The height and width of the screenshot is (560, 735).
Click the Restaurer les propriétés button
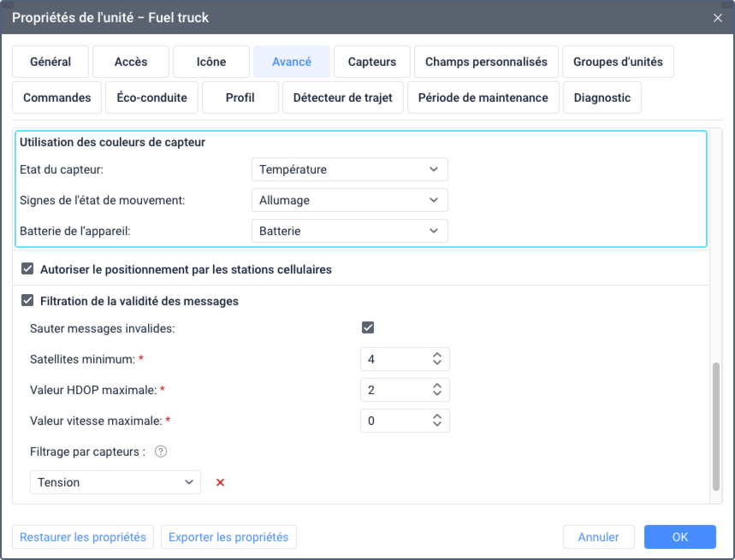(x=83, y=537)
